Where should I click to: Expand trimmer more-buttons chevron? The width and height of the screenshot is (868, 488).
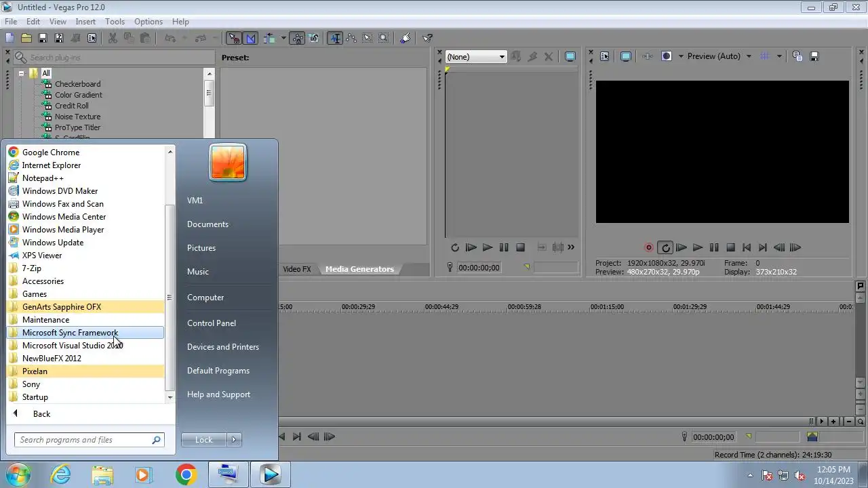tap(571, 247)
